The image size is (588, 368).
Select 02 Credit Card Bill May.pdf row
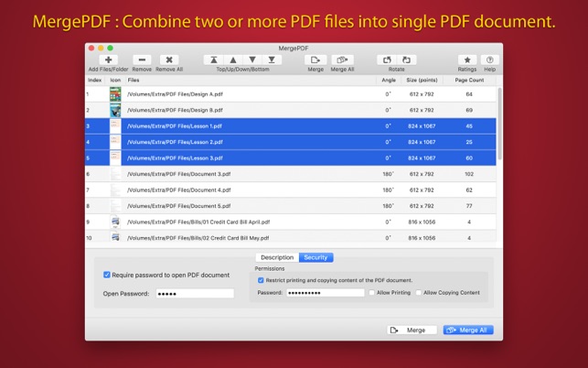tap(291, 238)
